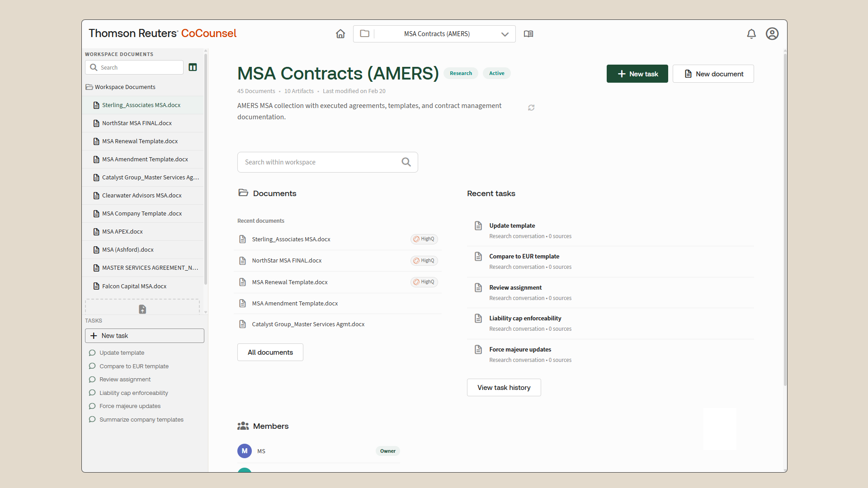
Task: Open user profile icon
Action: point(772,34)
